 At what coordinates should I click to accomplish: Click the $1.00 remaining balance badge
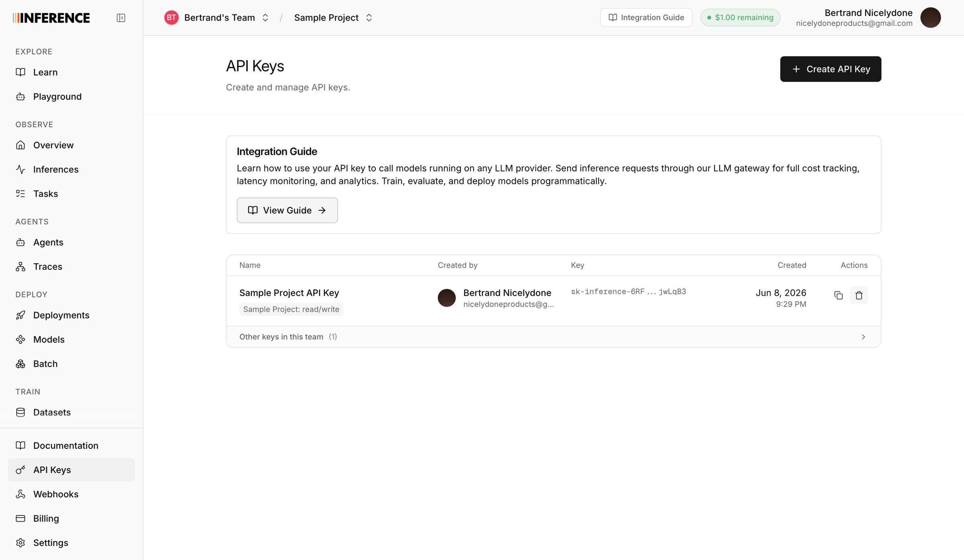tap(740, 18)
